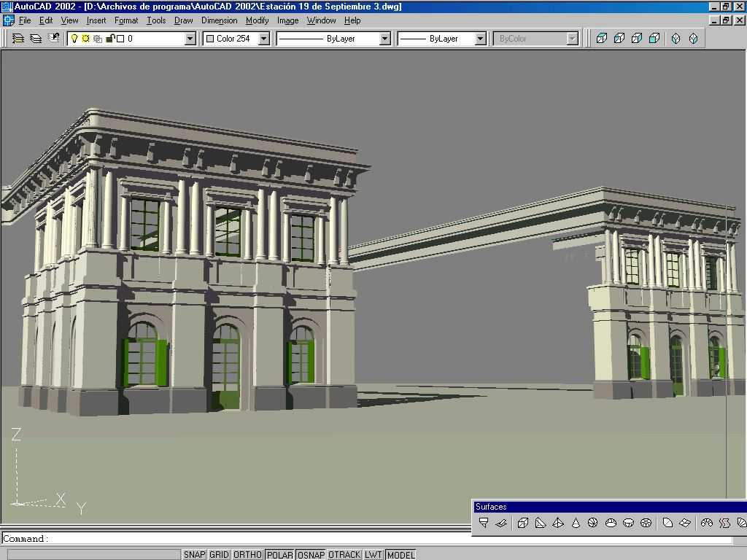Select the 3D Mesh tool in Surfaces
Screen dimensions: 747x560
click(x=685, y=523)
